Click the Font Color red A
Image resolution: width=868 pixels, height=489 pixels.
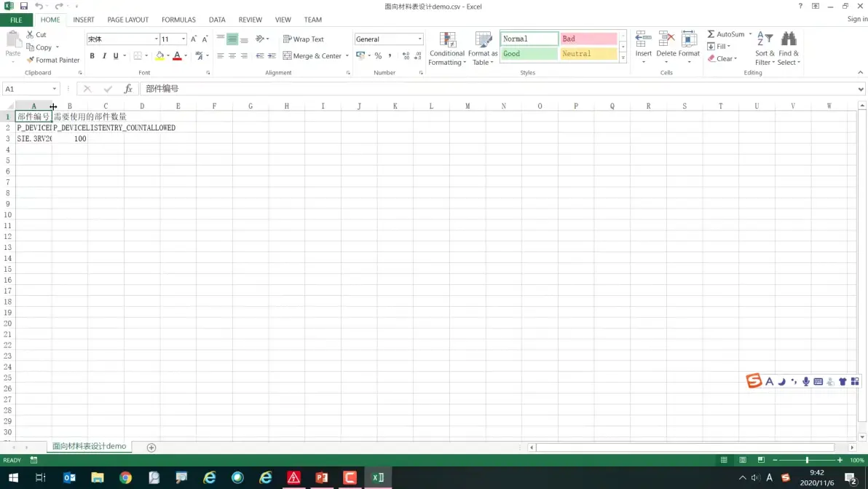[177, 56]
